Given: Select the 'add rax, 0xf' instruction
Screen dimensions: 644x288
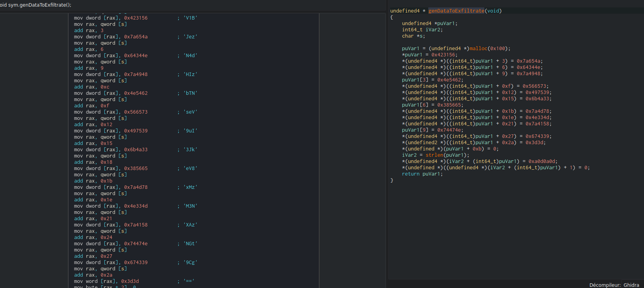Looking at the screenshot, I should coord(91,106).
